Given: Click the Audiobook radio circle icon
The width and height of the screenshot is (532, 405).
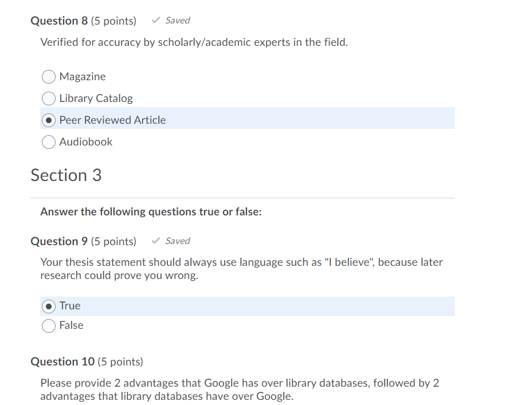Looking at the screenshot, I should point(49,142).
